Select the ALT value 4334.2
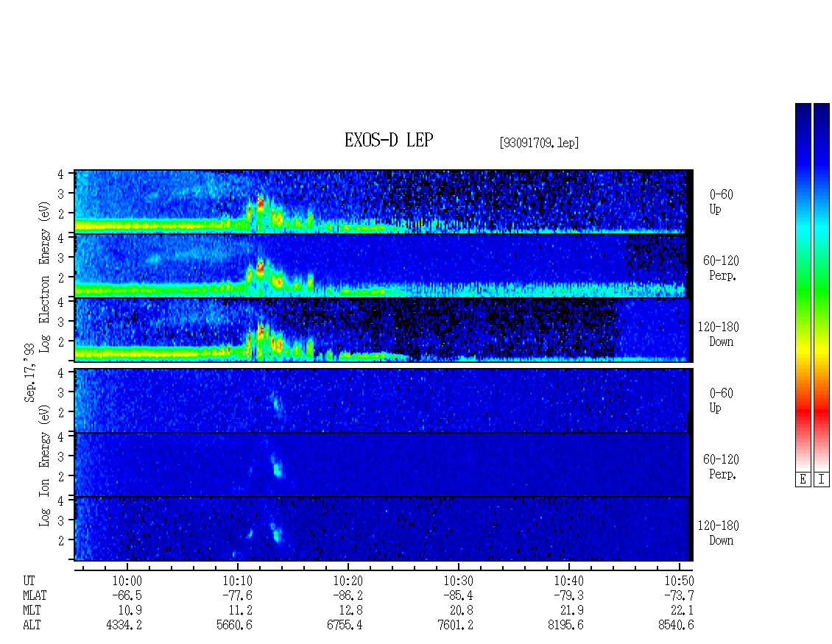Image resolution: width=832 pixels, height=644 pixels. [124, 626]
